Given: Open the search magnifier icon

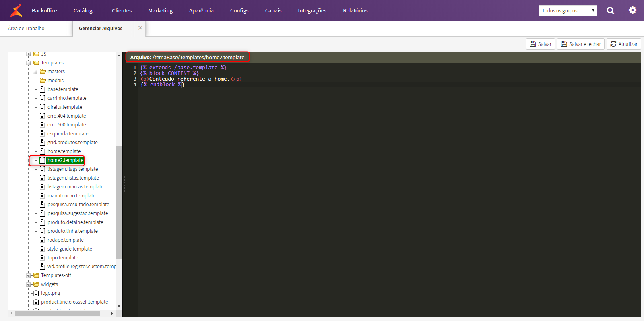Looking at the screenshot, I should click(x=610, y=11).
